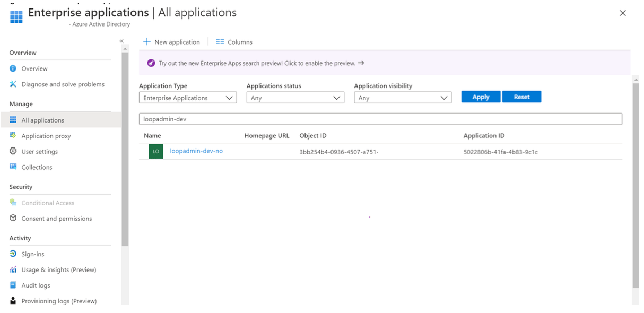
Task: Close the Enterprise applications blade
Action: pos(623,13)
